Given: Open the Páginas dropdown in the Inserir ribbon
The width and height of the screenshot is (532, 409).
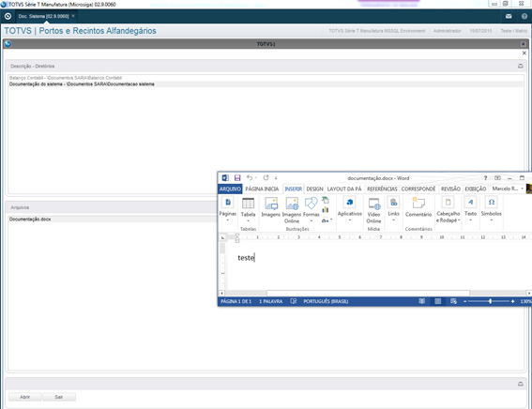Looking at the screenshot, I should coord(228,209).
